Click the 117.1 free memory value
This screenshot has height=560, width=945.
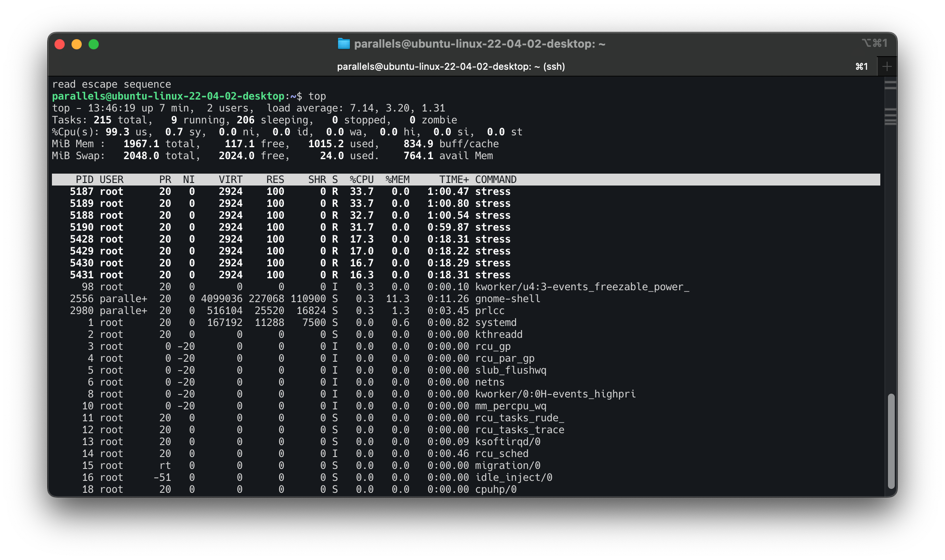point(240,144)
